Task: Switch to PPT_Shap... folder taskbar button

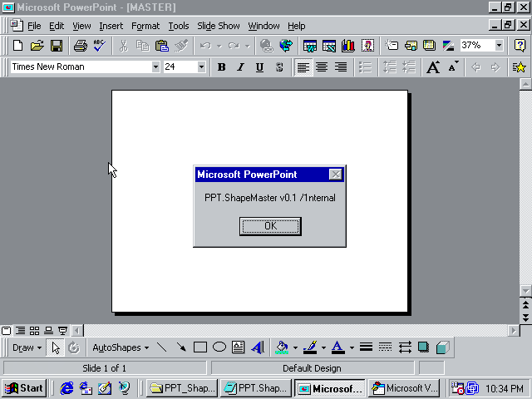Action: [x=182, y=388]
